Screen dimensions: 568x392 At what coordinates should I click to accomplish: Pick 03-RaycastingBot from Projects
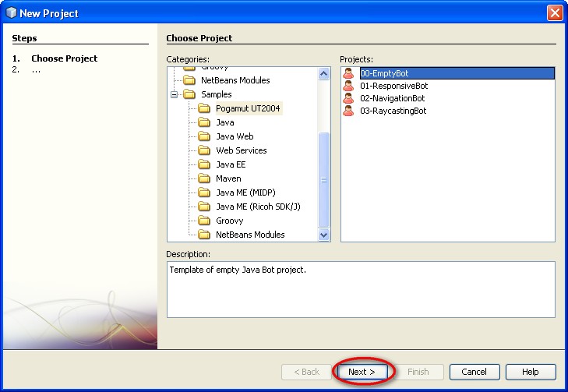click(393, 111)
